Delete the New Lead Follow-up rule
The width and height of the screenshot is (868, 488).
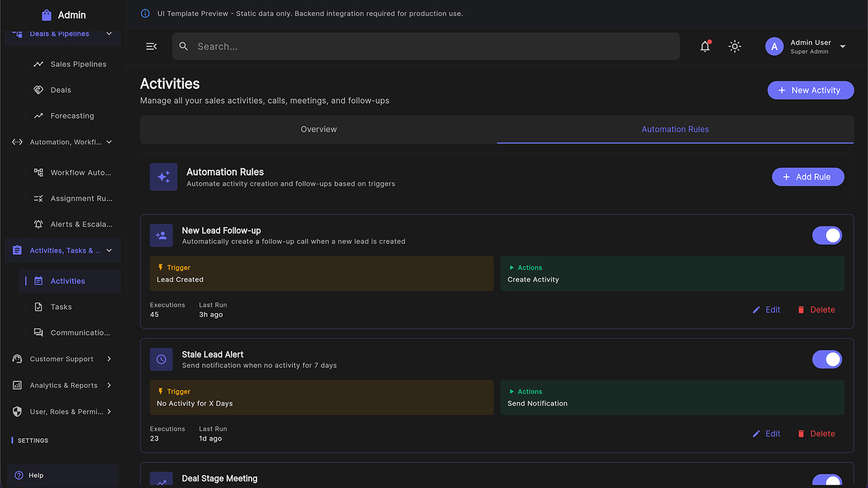click(816, 310)
